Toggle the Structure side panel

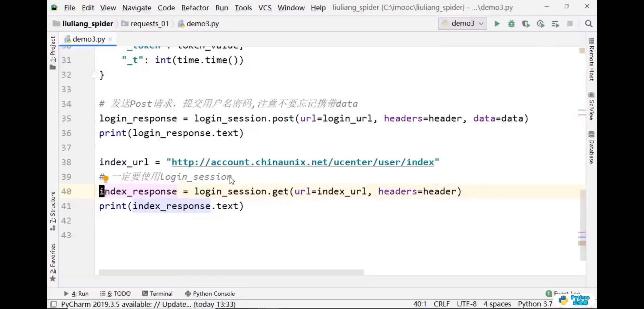tap(53, 210)
